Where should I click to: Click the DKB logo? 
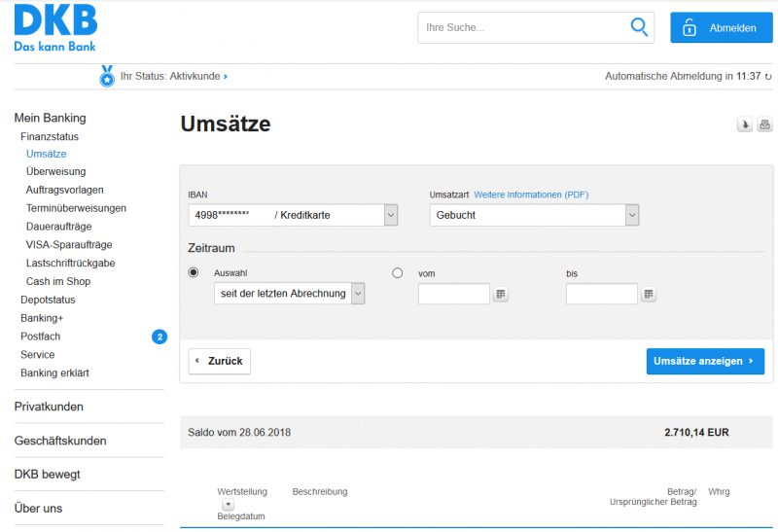click(x=55, y=27)
